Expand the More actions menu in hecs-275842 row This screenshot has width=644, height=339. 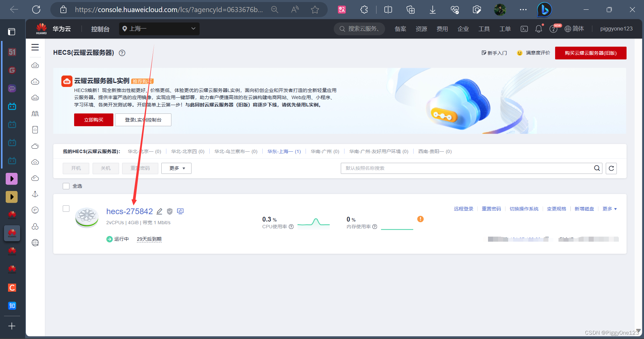click(x=609, y=209)
